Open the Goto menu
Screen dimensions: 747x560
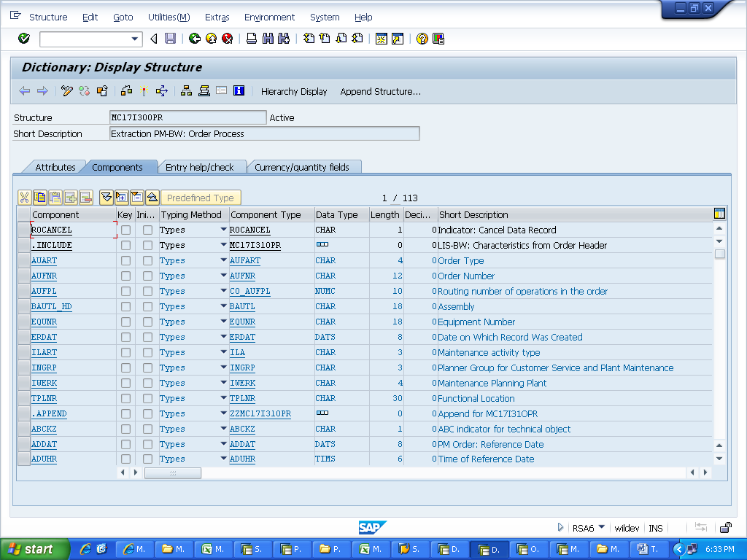coord(123,17)
